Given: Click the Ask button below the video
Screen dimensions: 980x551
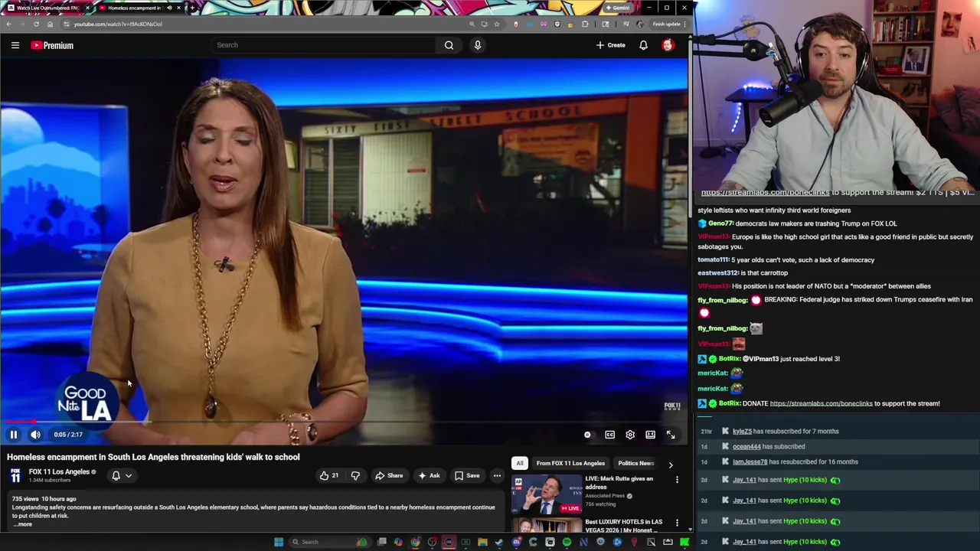Looking at the screenshot, I should (x=429, y=476).
